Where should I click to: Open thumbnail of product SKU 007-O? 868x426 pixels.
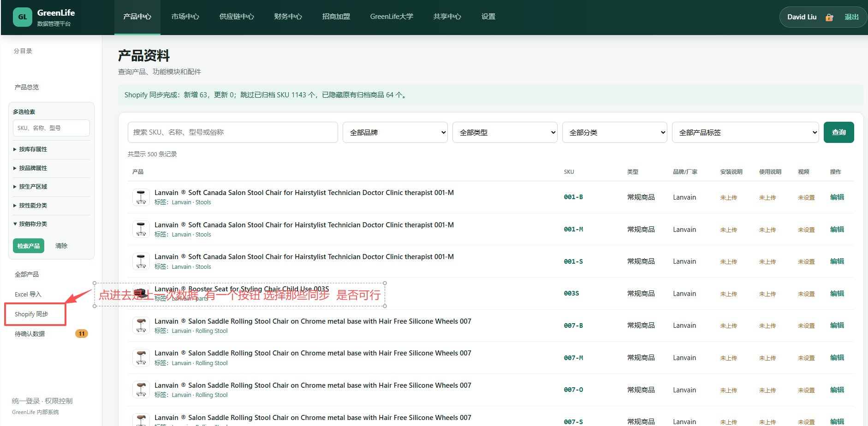click(141, 390)
